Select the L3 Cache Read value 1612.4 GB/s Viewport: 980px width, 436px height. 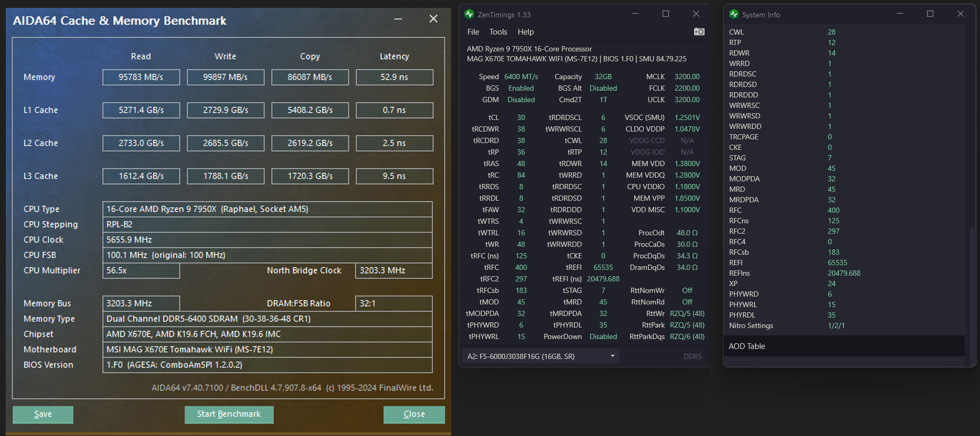click(x=141, y=176)
